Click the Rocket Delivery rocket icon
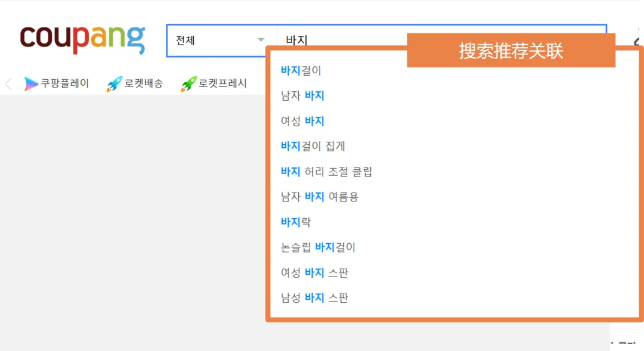Viewport: 644px width, 351px height. pyautogui.click(x=114, y=84)
